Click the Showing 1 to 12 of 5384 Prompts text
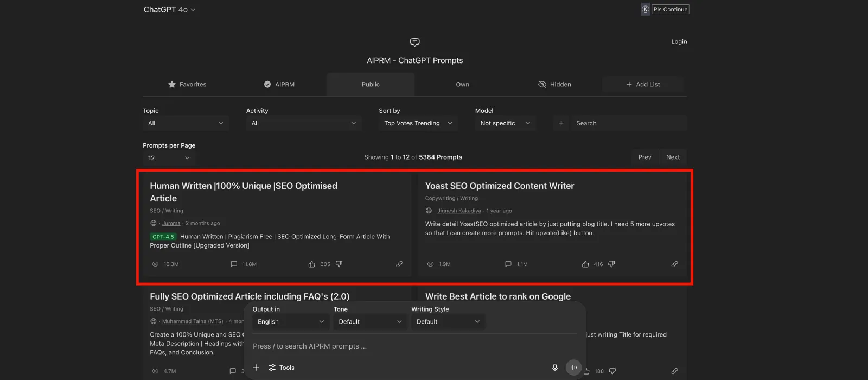The height and width of the screenshot is (380, 868). (413, 157)
